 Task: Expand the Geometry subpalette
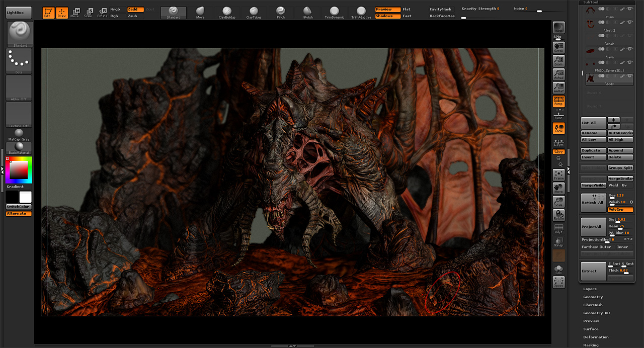593,297
